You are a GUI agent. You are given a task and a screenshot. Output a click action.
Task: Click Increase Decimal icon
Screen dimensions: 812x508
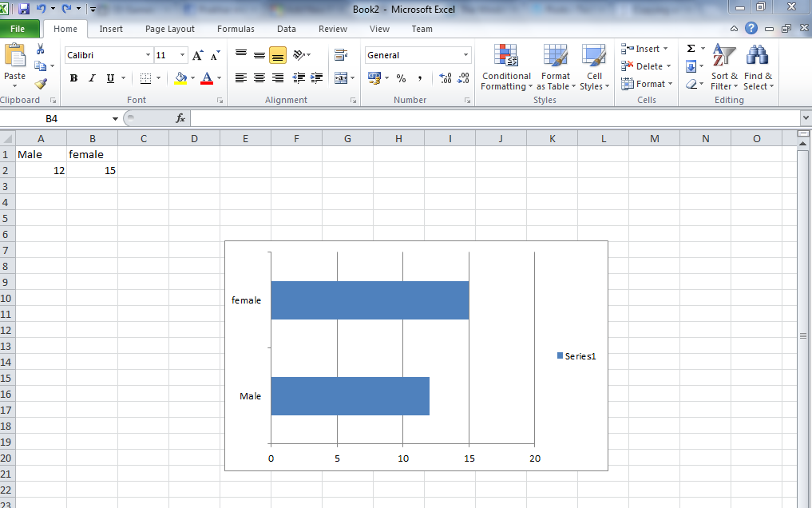[x=446, y=78]
